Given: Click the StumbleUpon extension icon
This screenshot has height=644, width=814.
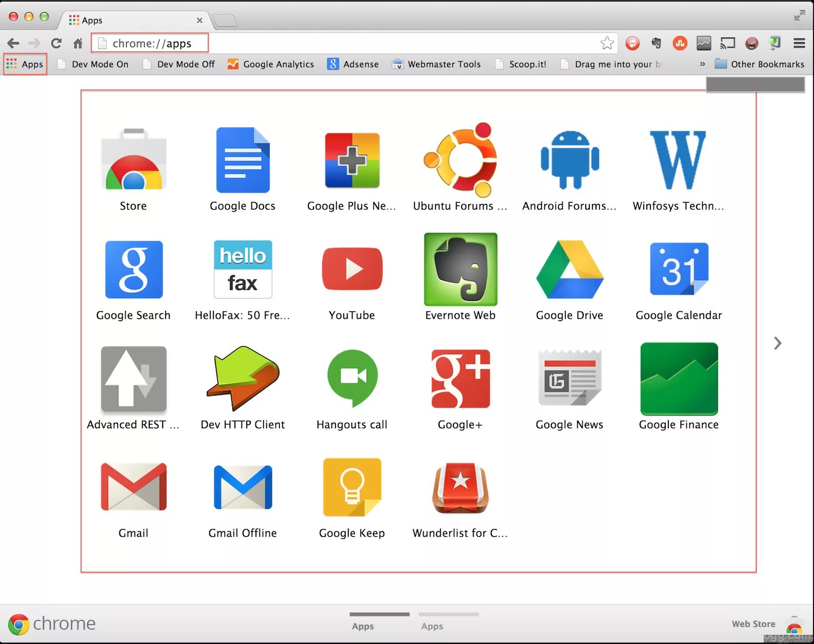Looking at the screenshot, I should pos(680,44).
